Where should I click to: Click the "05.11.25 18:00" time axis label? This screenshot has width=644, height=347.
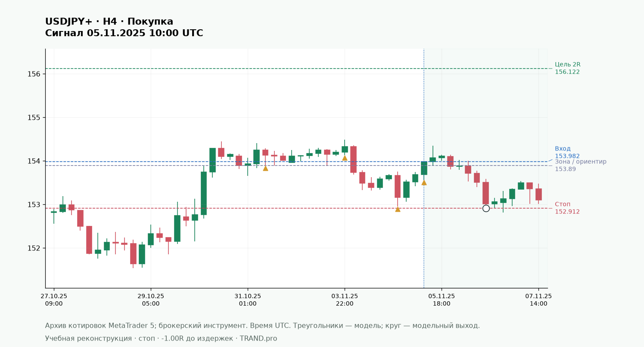[x=442, y=300]
